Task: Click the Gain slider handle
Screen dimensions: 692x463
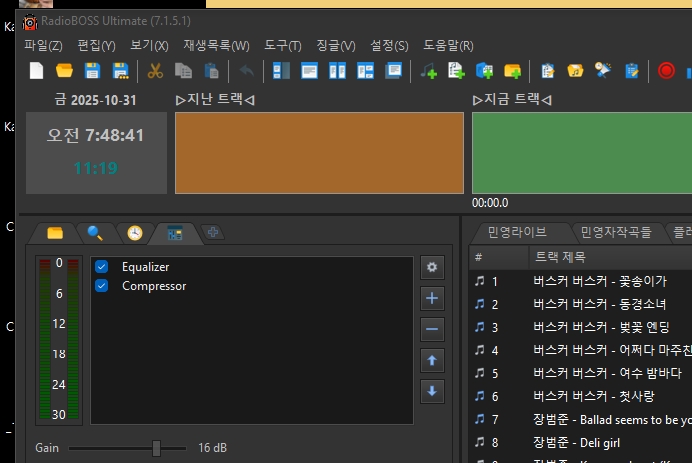Action: [156, 448]
